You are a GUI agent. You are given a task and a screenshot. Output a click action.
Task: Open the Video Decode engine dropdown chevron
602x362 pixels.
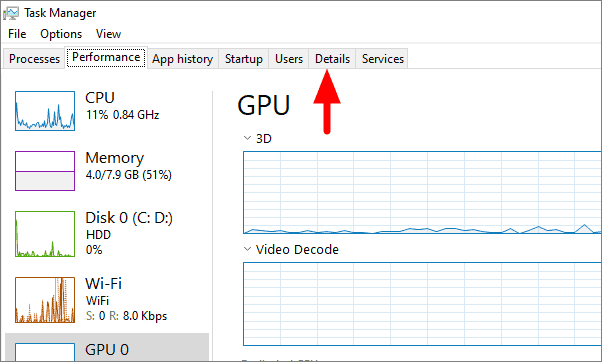[x=247, y=249]
